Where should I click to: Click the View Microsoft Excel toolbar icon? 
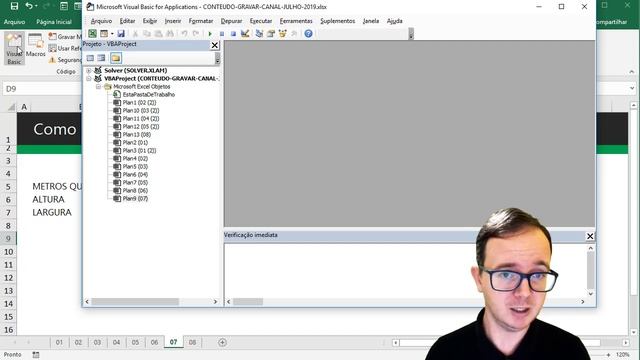(93, 33)
